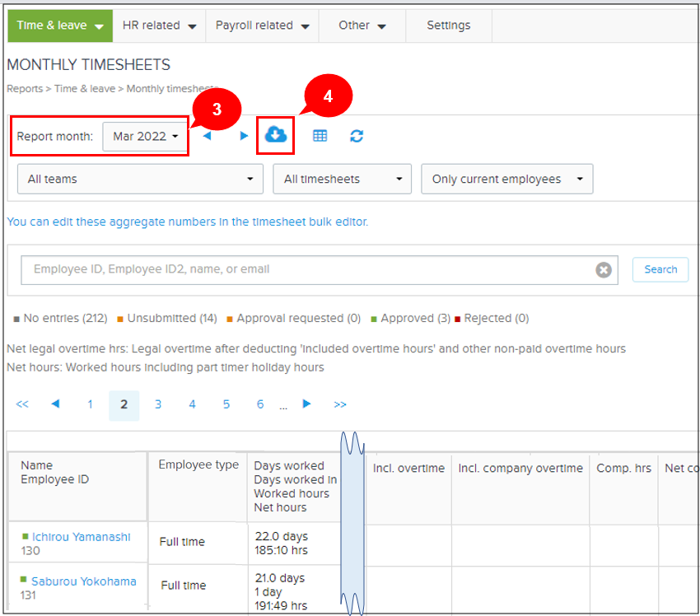Expand the All teams dropdown

coord(140,179)
